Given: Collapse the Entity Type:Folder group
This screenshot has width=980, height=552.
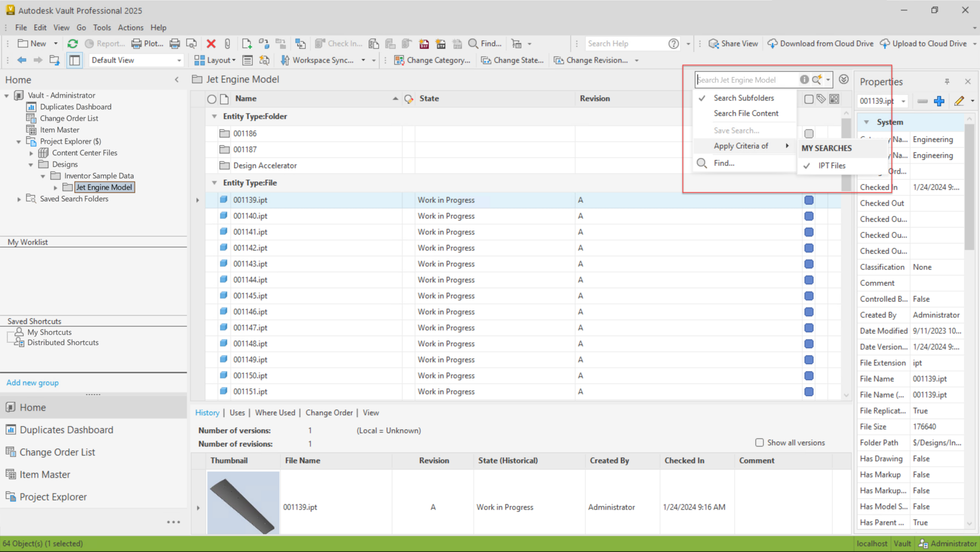Looking at the screenshot, I should 214,116.
